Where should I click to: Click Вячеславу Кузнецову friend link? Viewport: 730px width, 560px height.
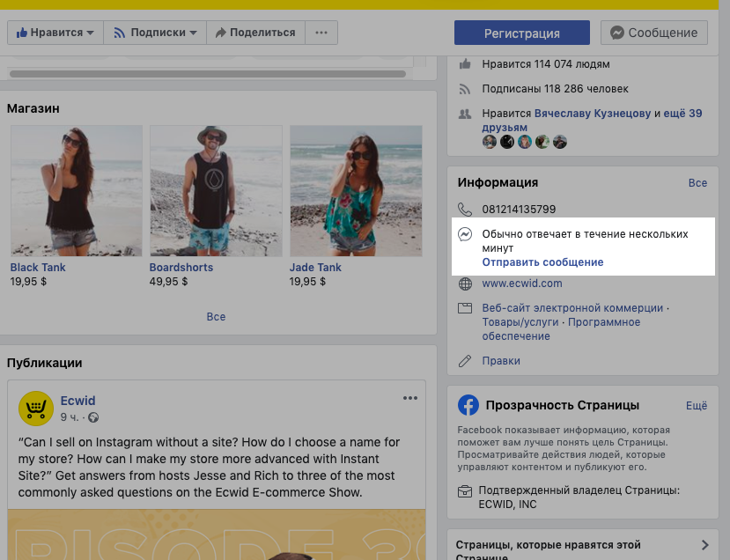click(593, 113)
